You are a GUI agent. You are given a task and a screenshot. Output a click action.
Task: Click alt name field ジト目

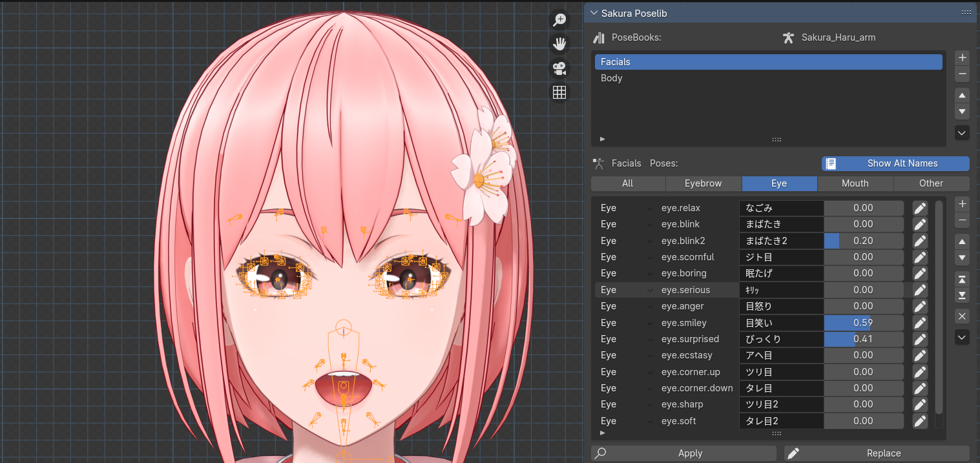click(x=781, y=257)
